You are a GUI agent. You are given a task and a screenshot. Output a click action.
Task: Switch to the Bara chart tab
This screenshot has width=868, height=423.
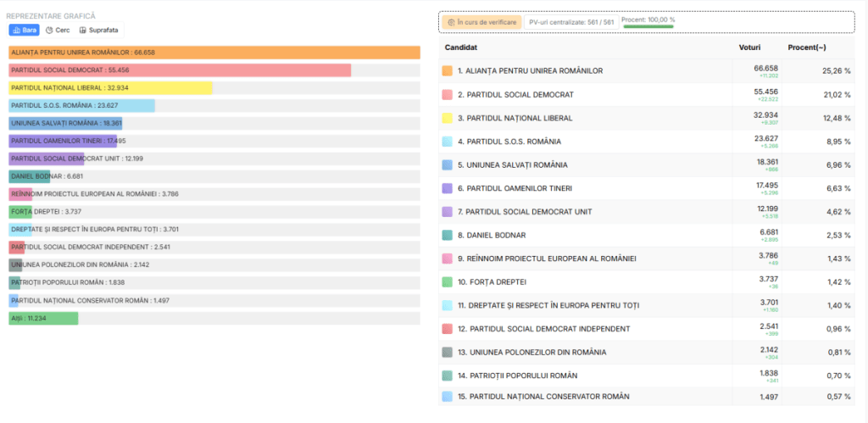pyautogui.click(x=24, y=30)
